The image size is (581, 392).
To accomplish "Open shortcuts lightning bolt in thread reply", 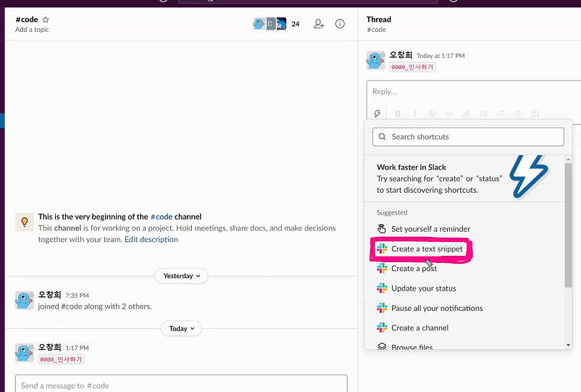I will [x=377, y=113].
